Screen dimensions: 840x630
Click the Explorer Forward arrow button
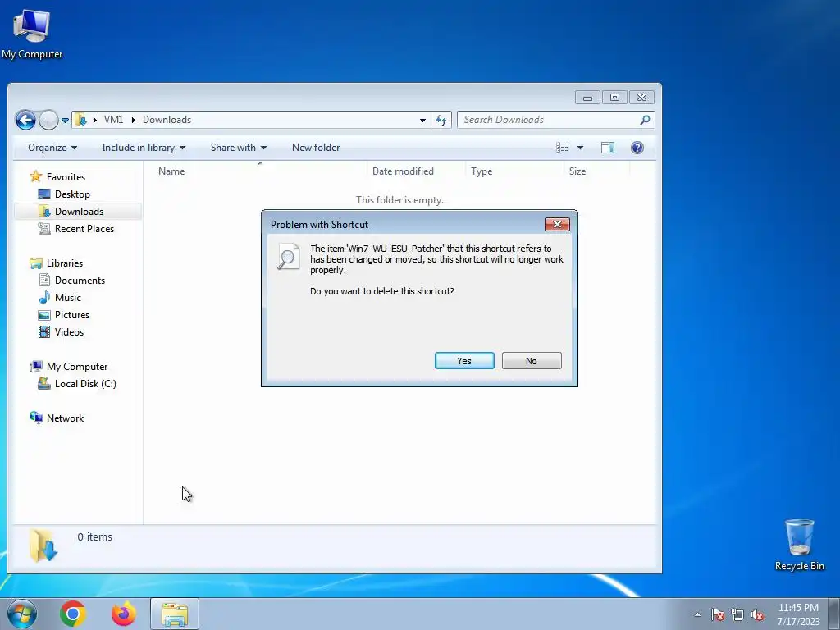coord(48,120)
